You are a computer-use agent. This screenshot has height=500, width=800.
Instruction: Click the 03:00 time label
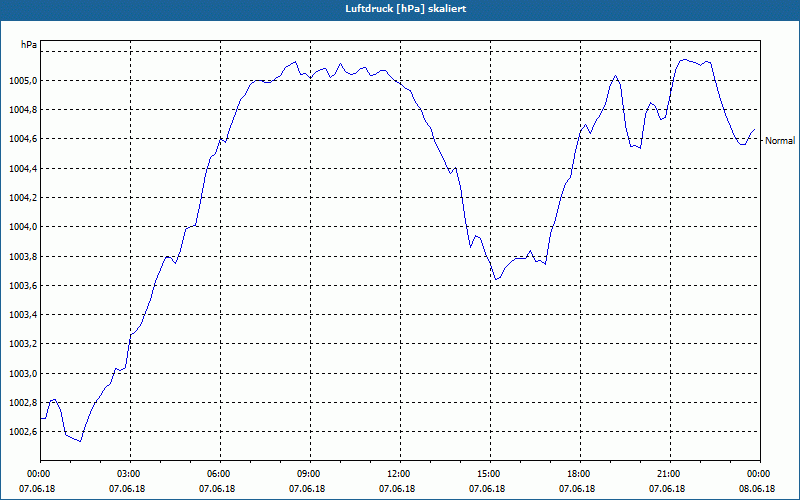coord(130,474)
